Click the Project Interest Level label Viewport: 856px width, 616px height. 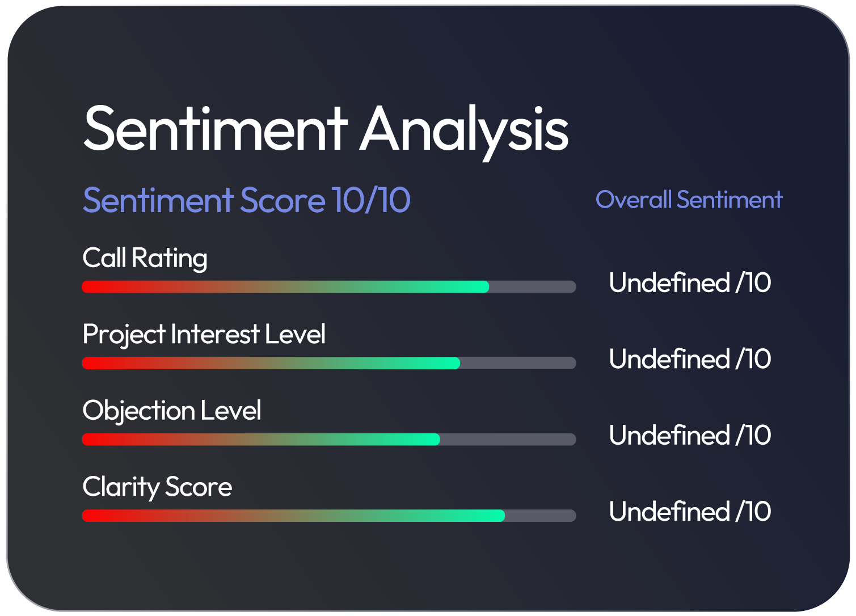click(204, 334)
